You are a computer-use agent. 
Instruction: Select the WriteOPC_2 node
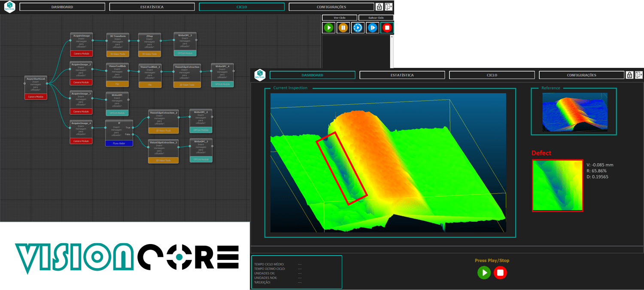pos(201,121)
